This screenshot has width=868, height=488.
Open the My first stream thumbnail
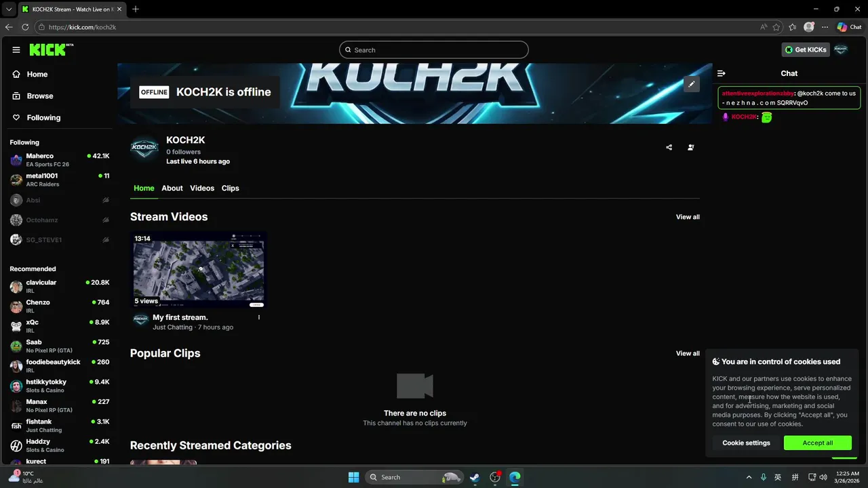pyautogui.click(x=199, y=270)
